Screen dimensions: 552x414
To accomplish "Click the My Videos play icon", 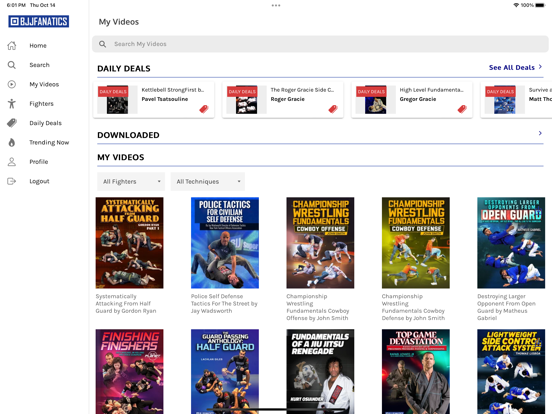I will [12, 84].
